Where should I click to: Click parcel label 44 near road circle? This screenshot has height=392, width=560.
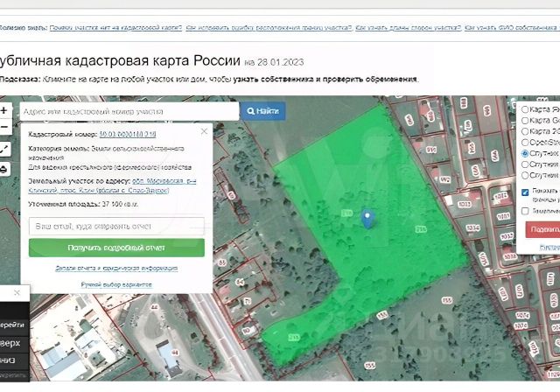(x=154, y=307)
